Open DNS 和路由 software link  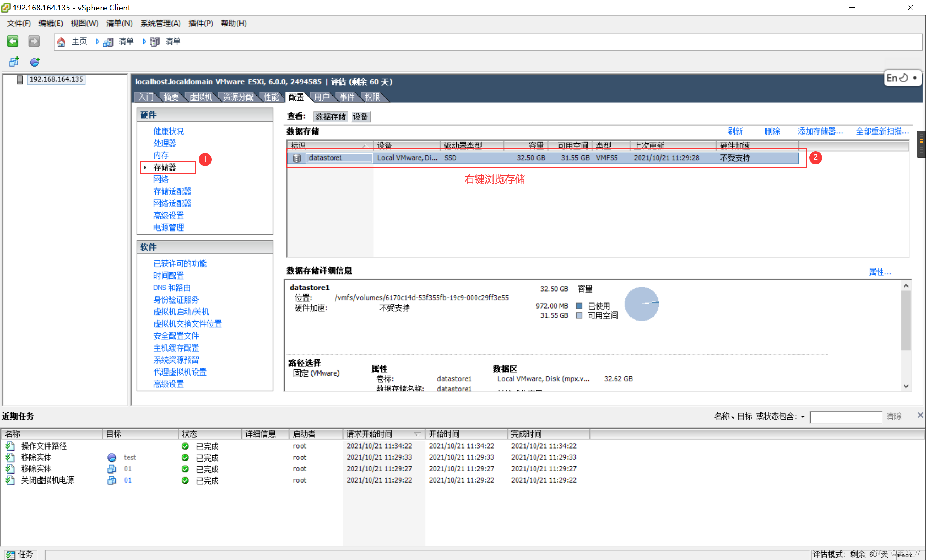click(x=172, y=288)
